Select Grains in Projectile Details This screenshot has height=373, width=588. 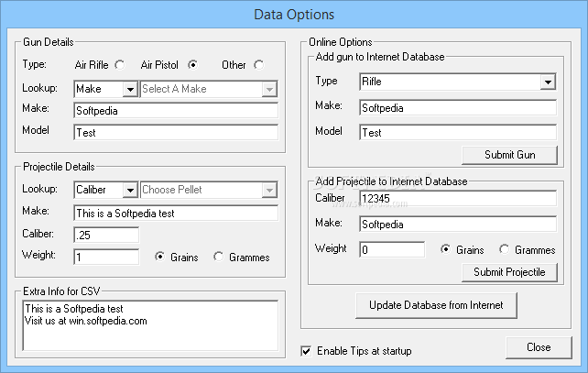coord(160,258)
